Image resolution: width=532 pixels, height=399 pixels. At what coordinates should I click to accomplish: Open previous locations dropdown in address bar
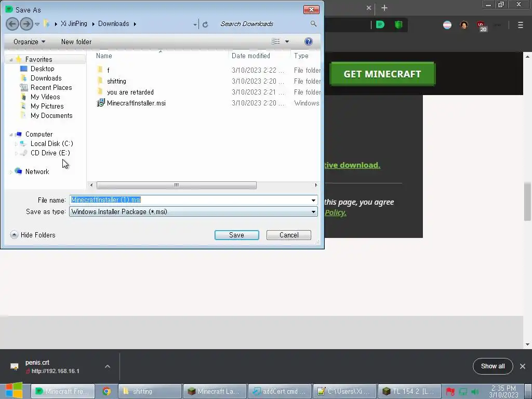tap(195, 24)
